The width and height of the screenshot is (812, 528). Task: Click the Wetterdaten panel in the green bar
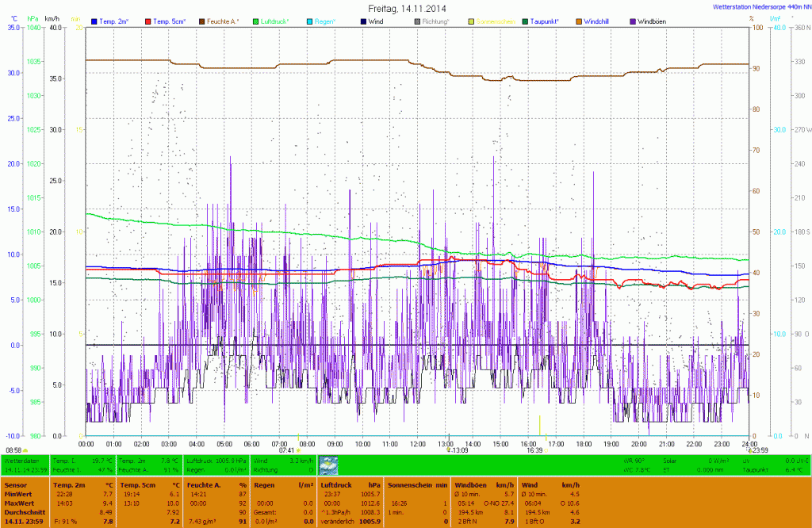point(25,465)
